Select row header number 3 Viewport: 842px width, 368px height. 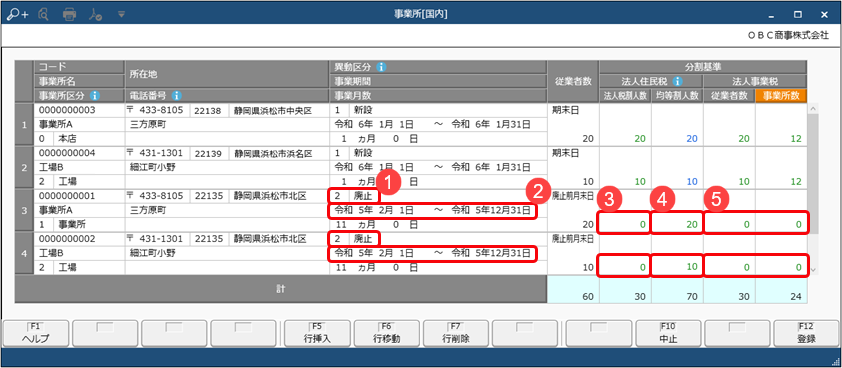(24, 210)
